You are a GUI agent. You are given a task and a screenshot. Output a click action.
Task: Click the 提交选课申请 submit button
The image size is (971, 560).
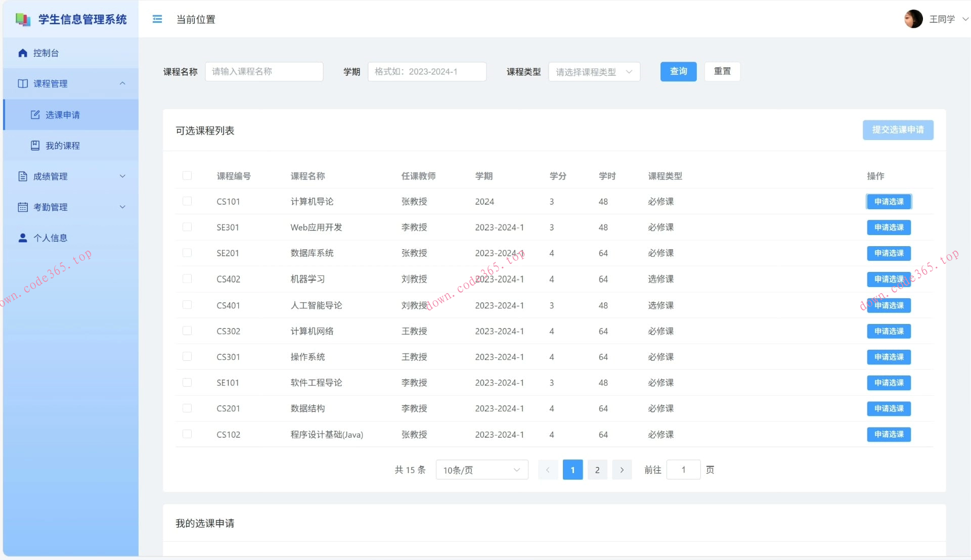tap(898, 130)
